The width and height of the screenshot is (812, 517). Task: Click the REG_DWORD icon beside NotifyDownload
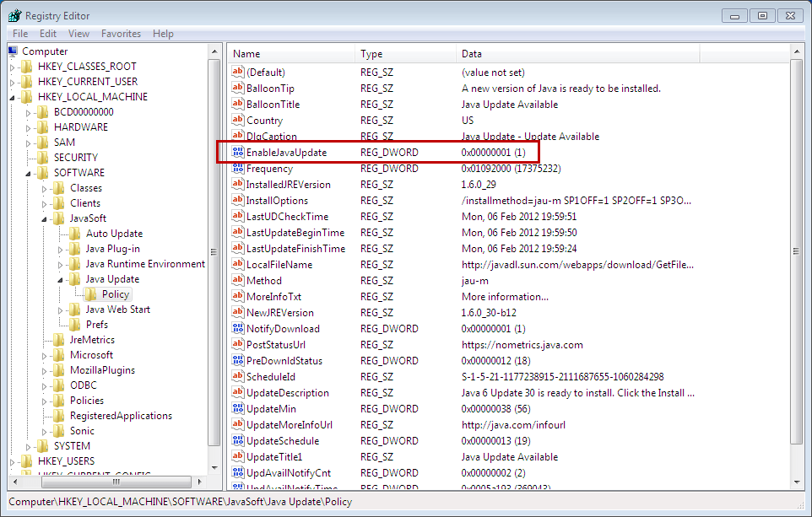coord(236,328)
